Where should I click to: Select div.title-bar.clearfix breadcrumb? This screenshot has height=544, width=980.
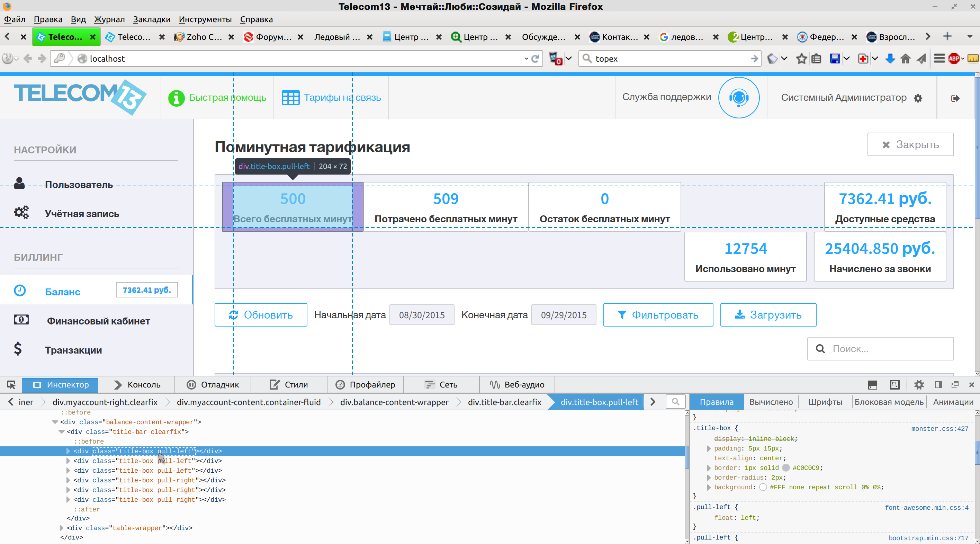(504, 402)
